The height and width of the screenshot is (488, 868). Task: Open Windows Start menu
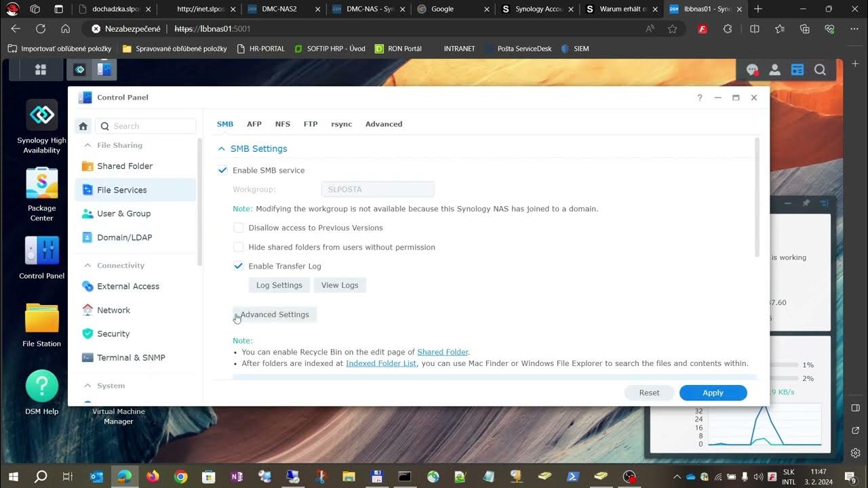point(13,476)
